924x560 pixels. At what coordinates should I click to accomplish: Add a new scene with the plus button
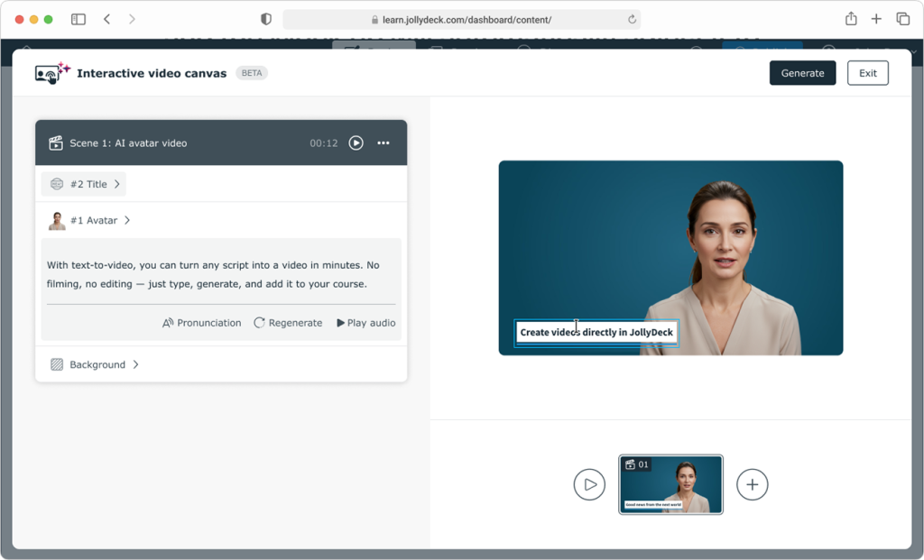point(752,484)
